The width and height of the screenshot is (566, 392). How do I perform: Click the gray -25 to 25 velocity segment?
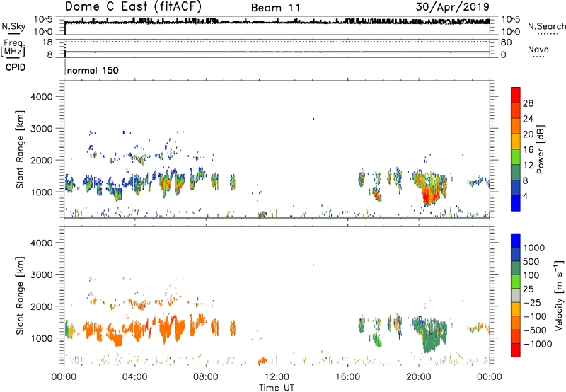click(516, 295)
